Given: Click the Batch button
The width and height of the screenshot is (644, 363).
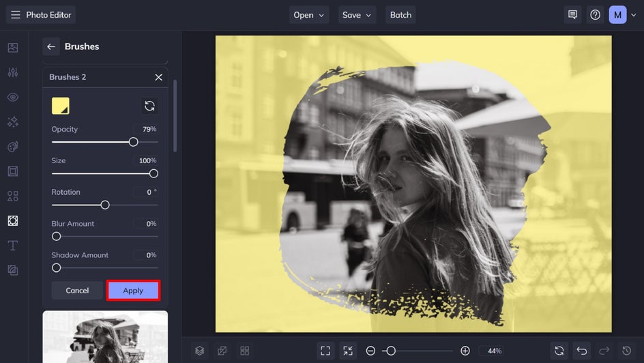Looking at the screenshot, I should point(400,15).
